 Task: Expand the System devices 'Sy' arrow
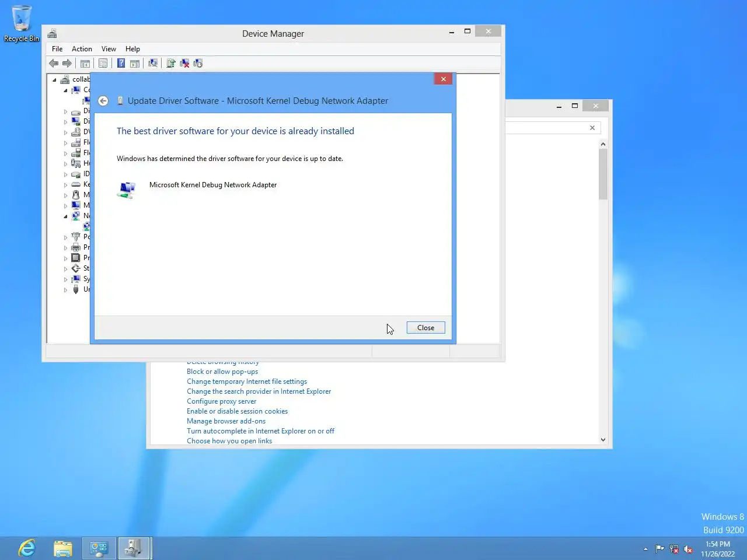click(65, 279)
